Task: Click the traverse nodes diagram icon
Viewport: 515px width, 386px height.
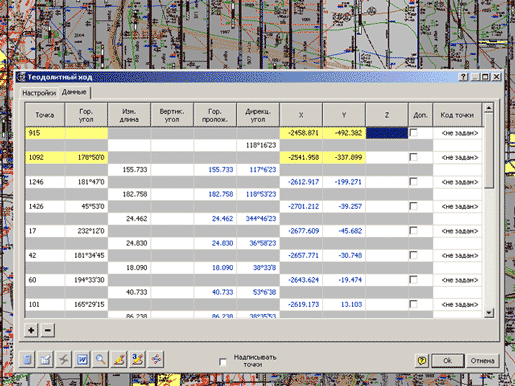Action: [x=156, y=360]
